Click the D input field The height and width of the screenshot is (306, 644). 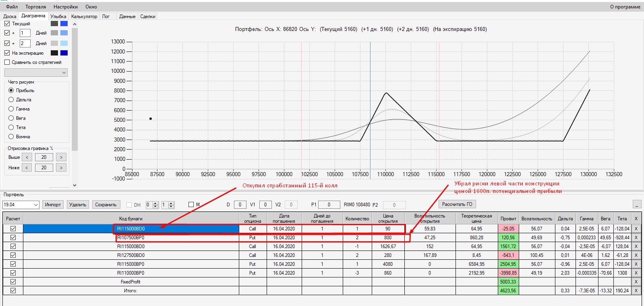(240, 205)
